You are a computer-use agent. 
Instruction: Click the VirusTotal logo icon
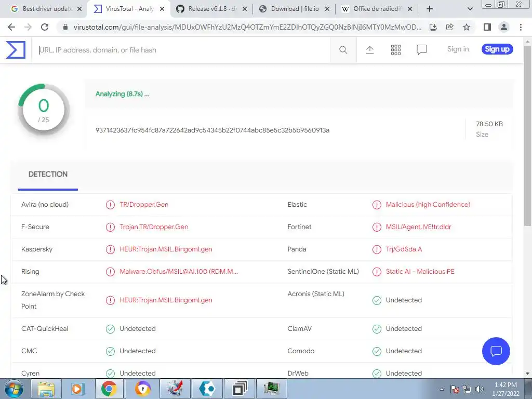point(16,50)
